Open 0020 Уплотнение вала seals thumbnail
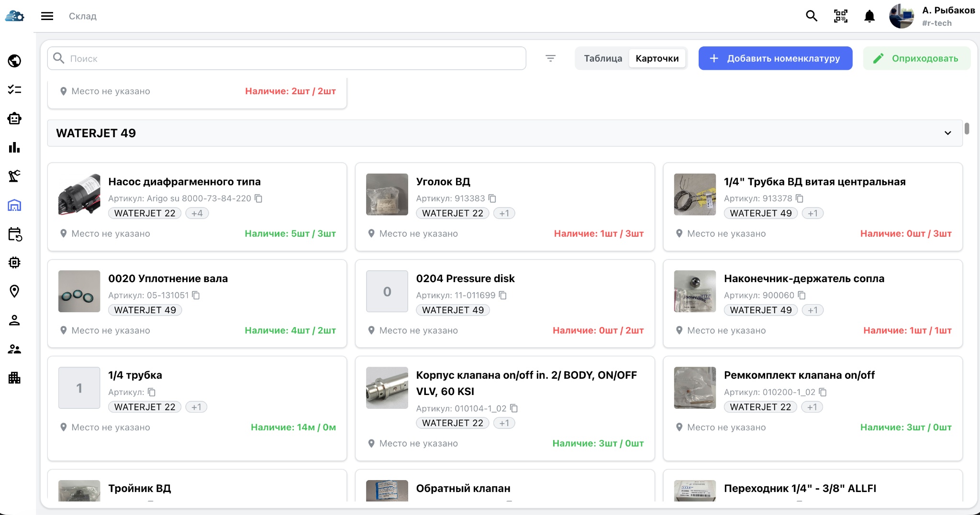The image size is (980, 515). [x=79, y=291]
